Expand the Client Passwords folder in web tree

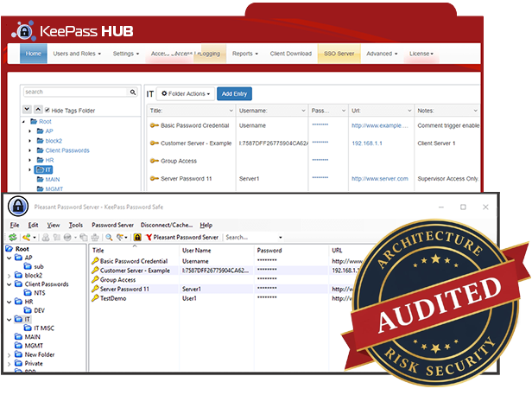pos(29,150)
